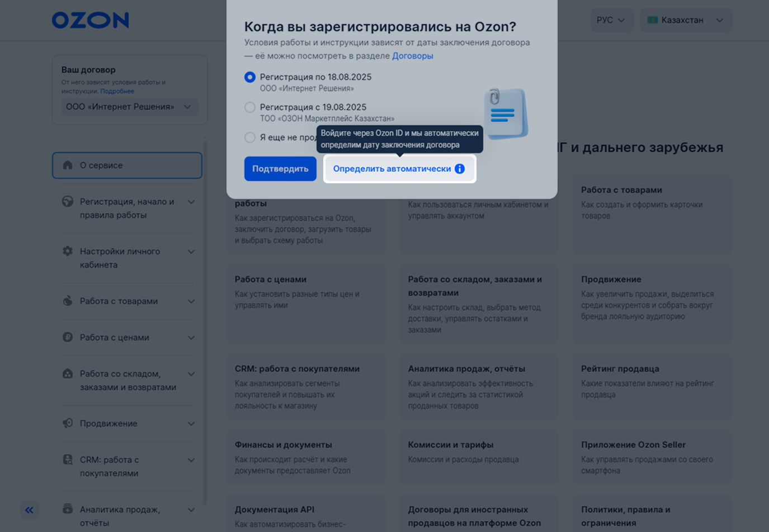Click Определить автоматически button
The height and width of the screenshot is (532, 769).
coord(399,169)
